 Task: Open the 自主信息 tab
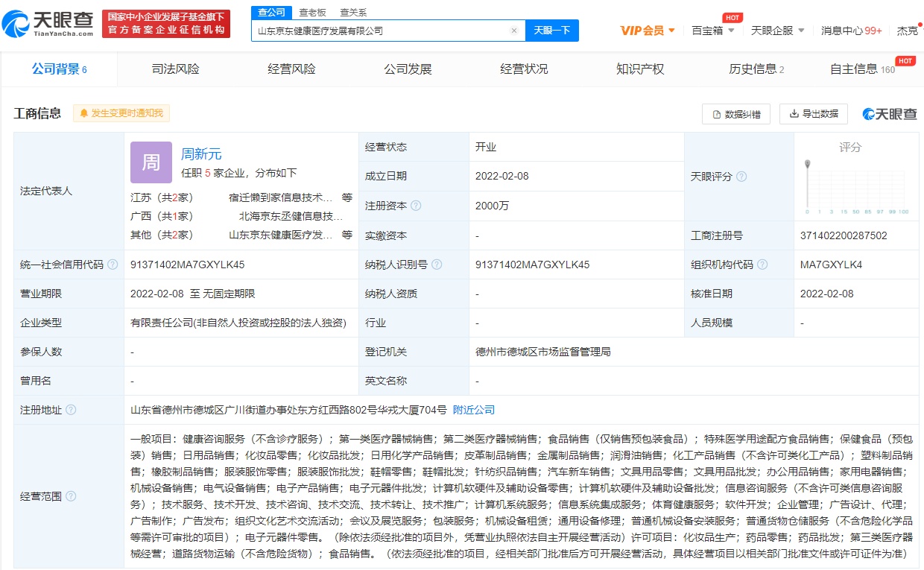863,69
